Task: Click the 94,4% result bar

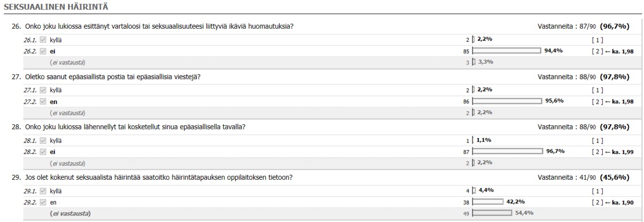Action: 506,51
